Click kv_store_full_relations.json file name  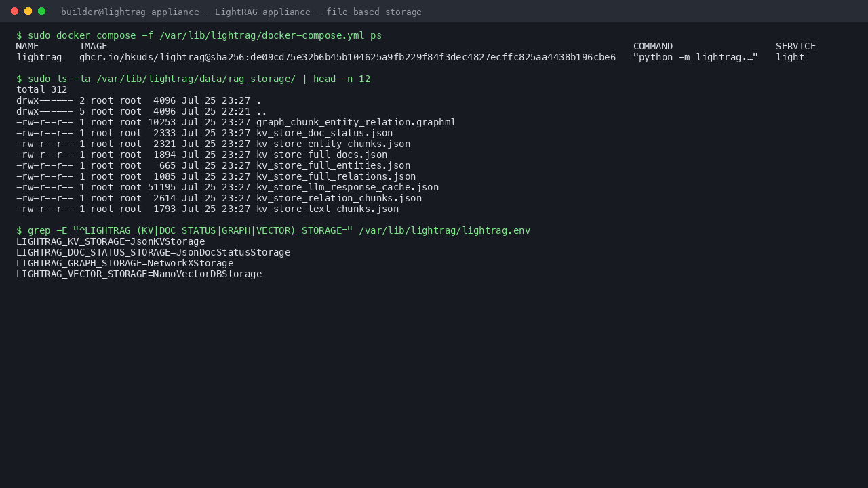tap(336, 176)
